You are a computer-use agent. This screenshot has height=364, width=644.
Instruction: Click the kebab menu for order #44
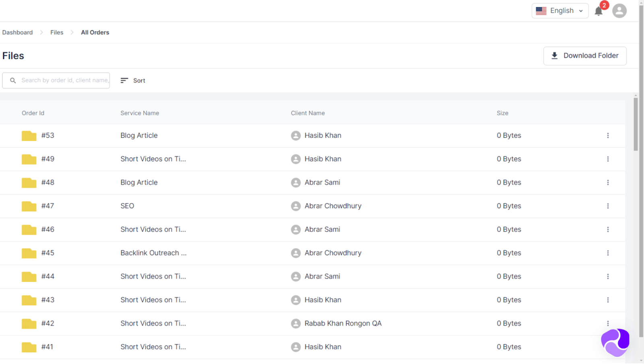tap(608, 277)
